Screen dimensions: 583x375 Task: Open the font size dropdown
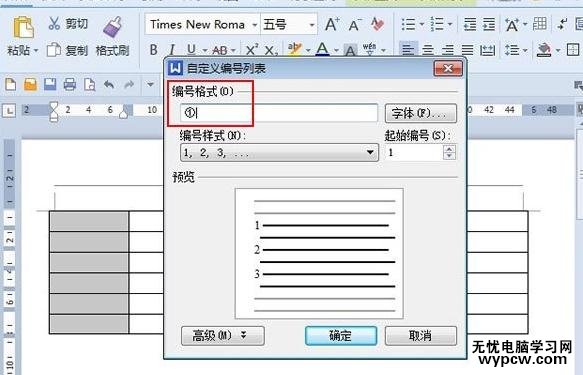[x=312, y=25]
